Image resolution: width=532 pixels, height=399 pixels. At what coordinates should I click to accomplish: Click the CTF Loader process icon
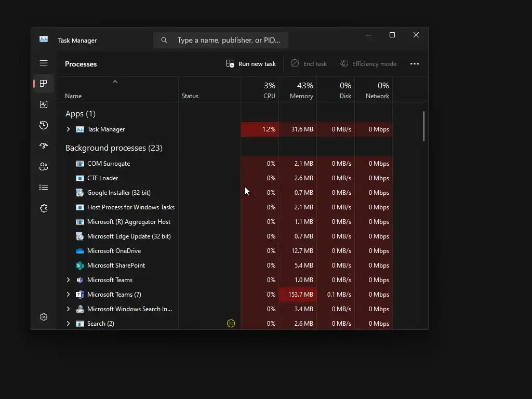click(79, 178)
